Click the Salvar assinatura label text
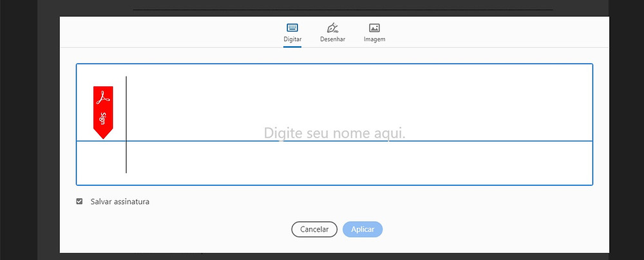 pyautogui.click(x=120, y=201)
